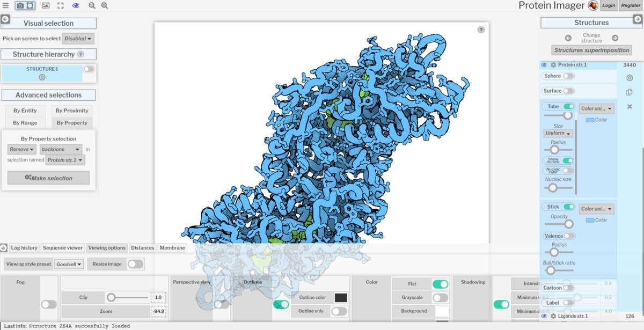Open Tube size Uniform dropdown
Image resolution: width=644 pixels, height=330 pixels.
click(x=558, y=133)
